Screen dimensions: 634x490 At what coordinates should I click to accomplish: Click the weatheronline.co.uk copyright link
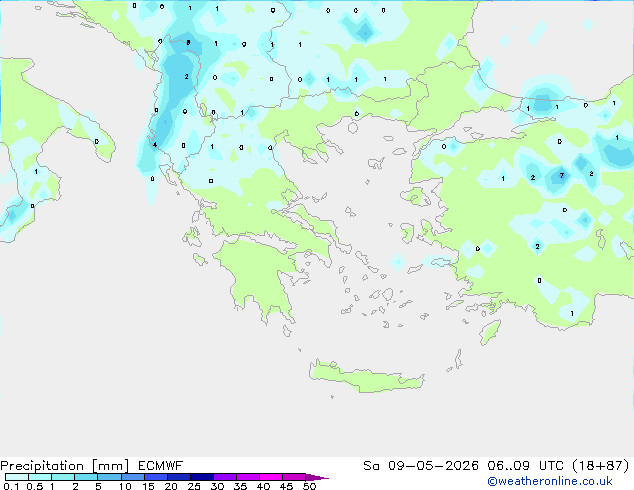[550, 481]
